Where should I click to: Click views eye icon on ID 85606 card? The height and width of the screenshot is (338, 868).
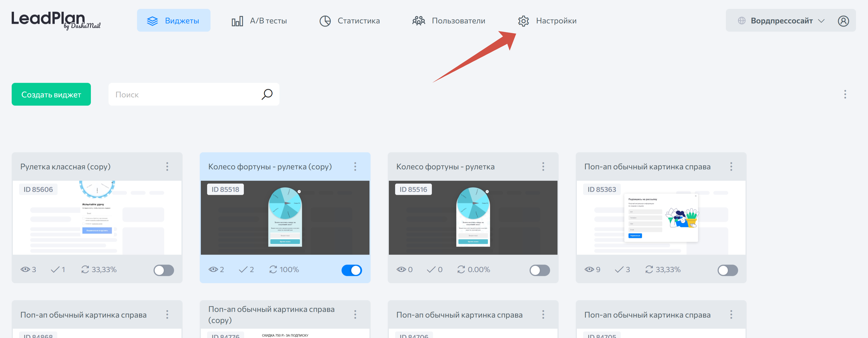[25, 270]
